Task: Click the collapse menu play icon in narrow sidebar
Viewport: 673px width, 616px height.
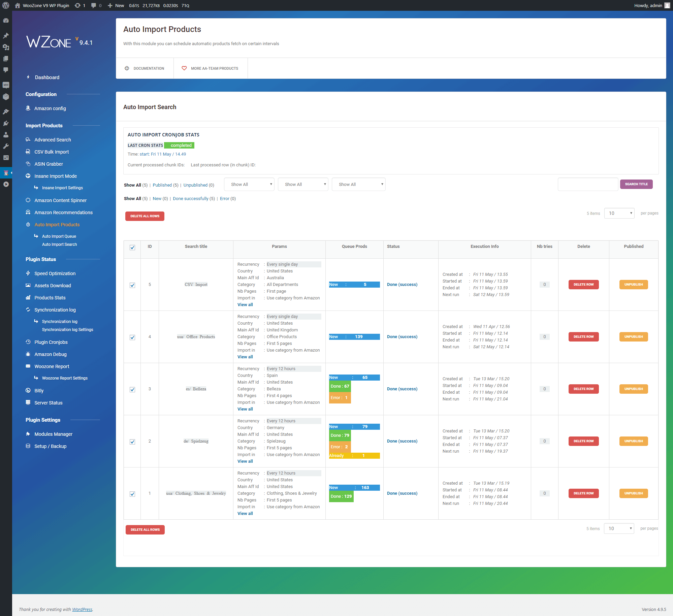Action: pos(6,184)
